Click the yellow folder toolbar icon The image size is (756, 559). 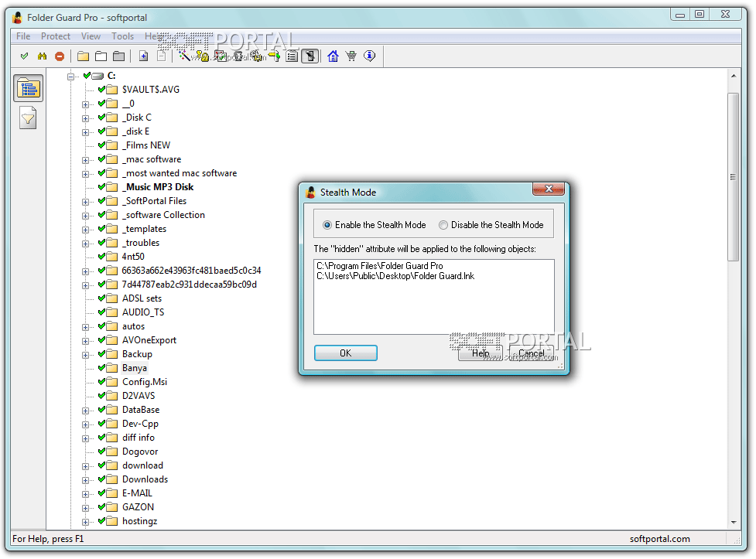tap(83, 56)
